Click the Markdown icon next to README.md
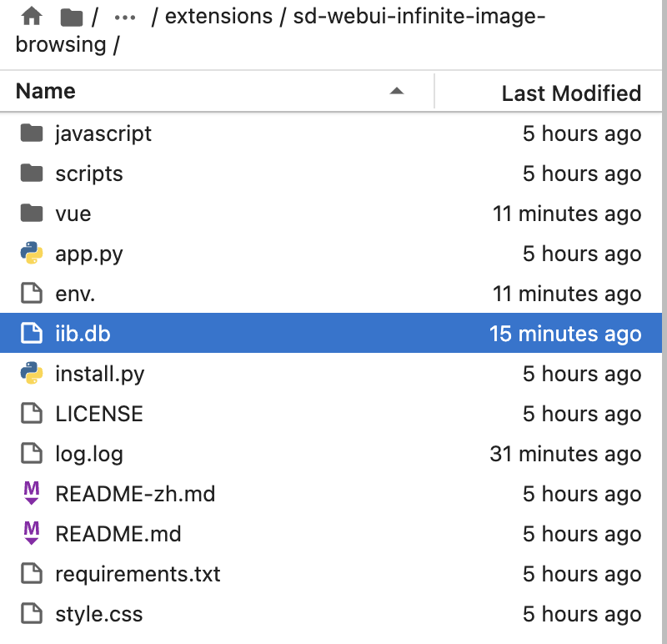Screen dimensions: 667x644 tap(31, 534)
